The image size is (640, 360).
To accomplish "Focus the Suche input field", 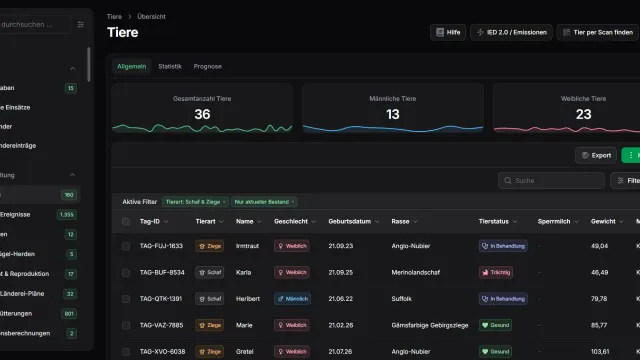I will pos(551,180).
